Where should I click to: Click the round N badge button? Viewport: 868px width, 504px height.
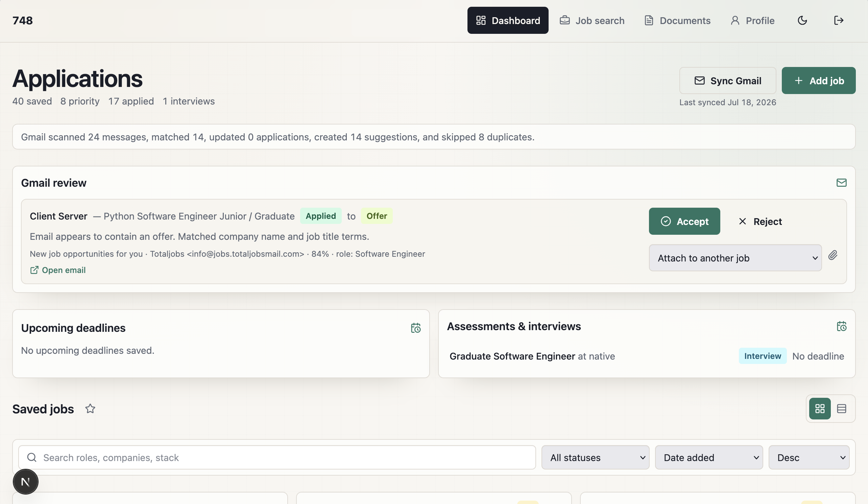pyautogui.click(x=25, y=482)
